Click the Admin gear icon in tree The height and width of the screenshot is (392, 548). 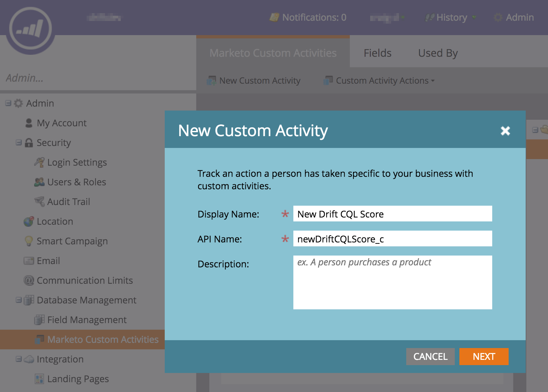pos(18,103)
